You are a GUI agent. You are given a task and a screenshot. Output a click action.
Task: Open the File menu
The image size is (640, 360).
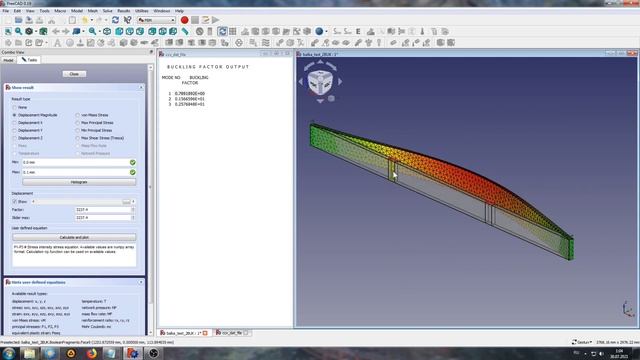6,11
